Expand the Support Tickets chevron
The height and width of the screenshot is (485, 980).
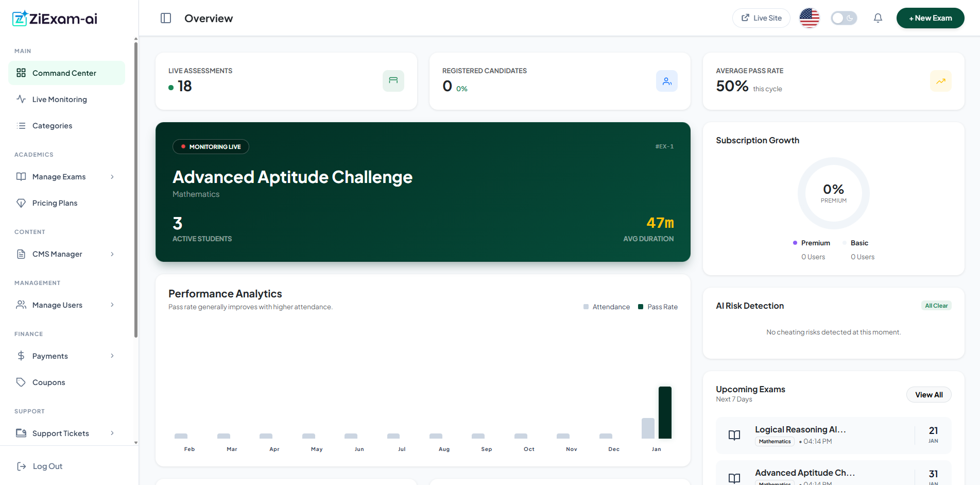(112, 433)
